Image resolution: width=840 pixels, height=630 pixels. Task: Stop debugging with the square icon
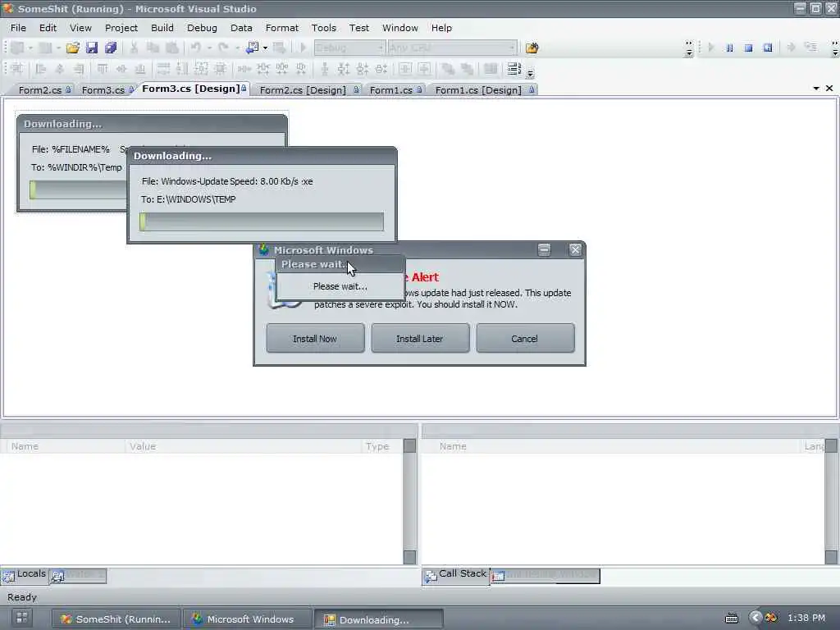point(748,48)
